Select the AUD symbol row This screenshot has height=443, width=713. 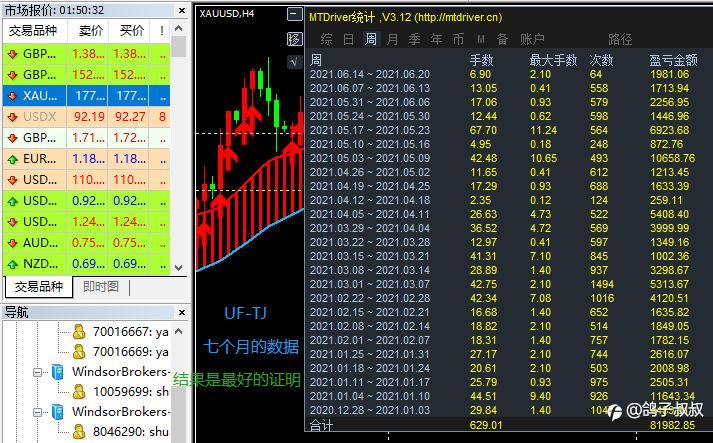[86, 243]
